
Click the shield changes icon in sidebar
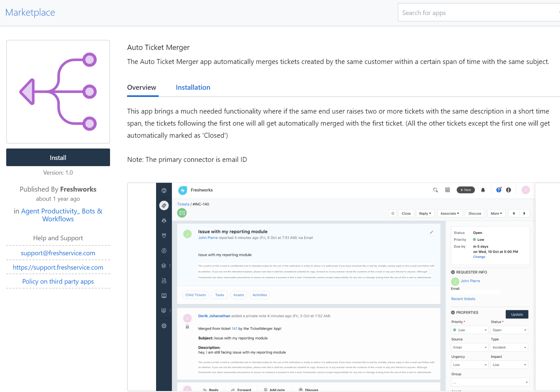[x=164, y=236]
